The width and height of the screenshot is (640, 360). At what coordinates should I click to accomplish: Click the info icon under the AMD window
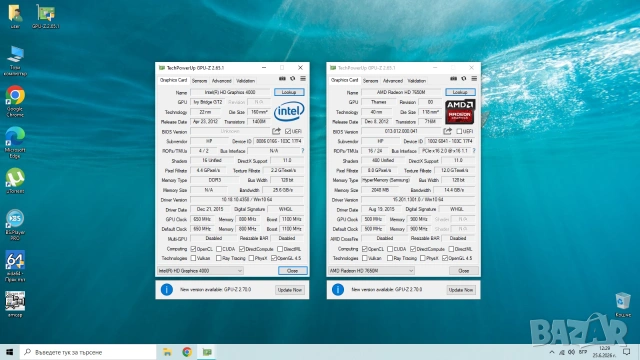[x=338, y=289]
